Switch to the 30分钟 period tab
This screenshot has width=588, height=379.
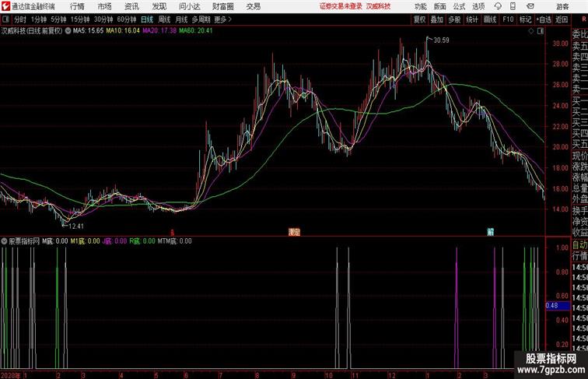point(103,19)
